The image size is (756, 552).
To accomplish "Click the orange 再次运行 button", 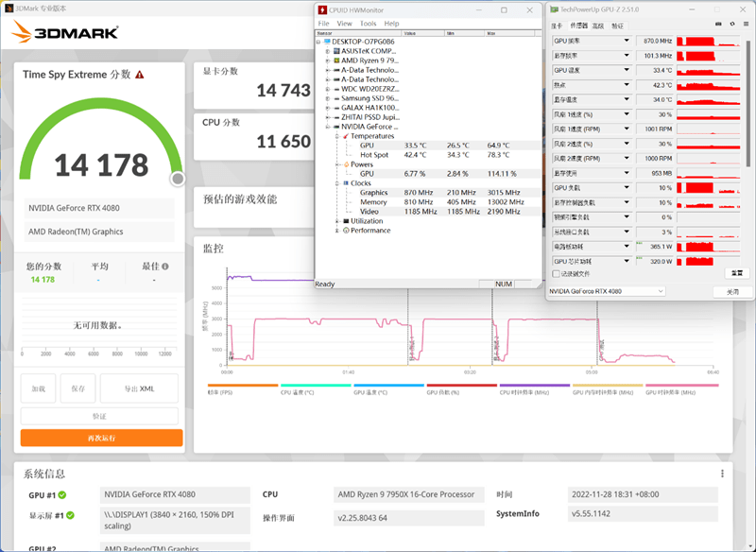I will (102, 438).
